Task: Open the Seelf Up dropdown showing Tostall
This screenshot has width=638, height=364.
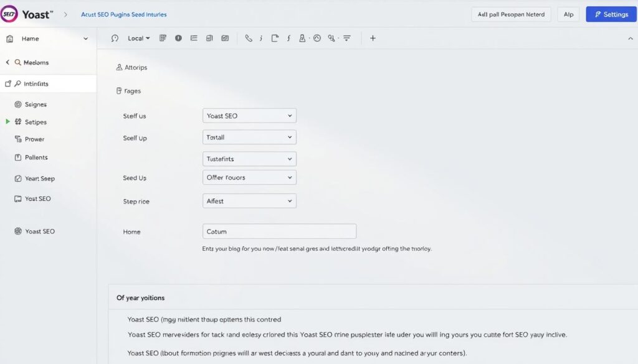Action: tap(249, 138)
